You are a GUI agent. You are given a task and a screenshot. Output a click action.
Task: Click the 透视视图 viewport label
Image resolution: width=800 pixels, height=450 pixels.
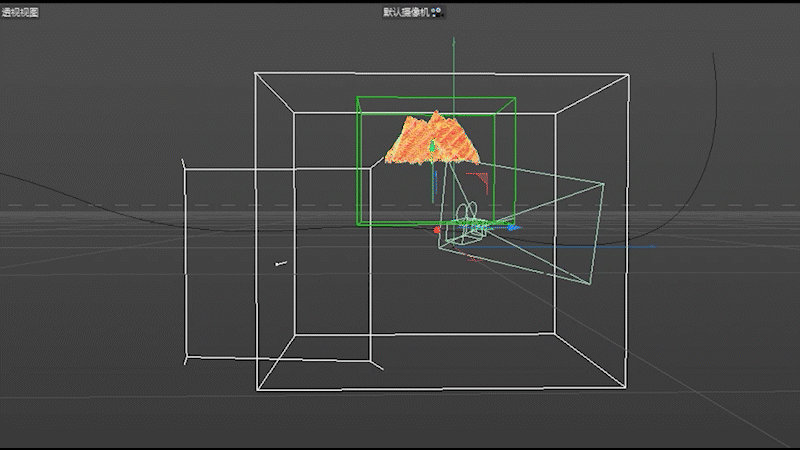pyautogui.click(x=20, y=12)
